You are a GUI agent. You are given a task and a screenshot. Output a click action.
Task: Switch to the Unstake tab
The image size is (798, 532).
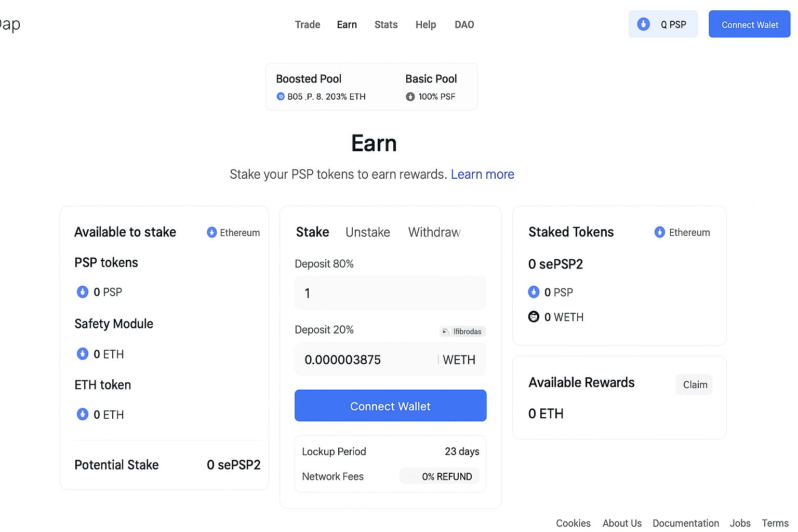pyautogui.click(x=367, y=232)
